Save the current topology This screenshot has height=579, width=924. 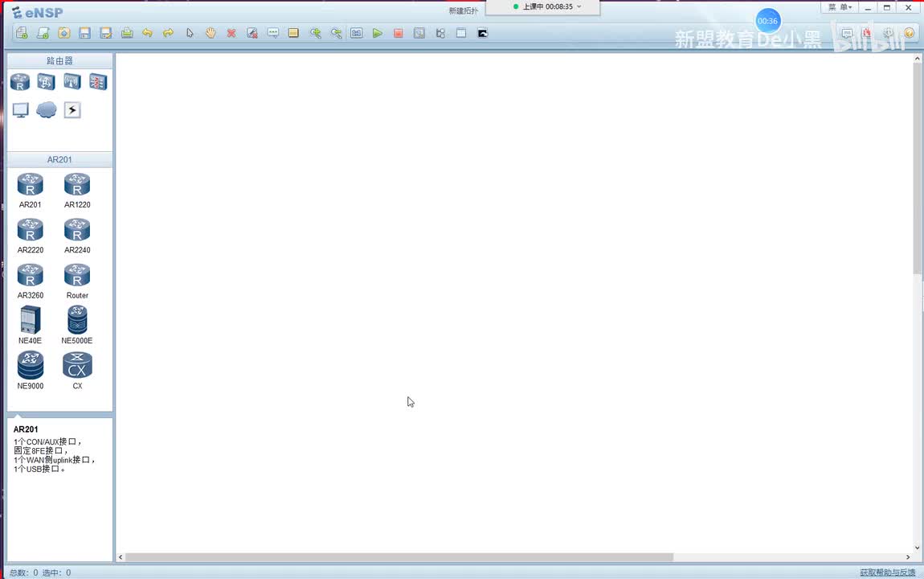click(x=85, y=33)
